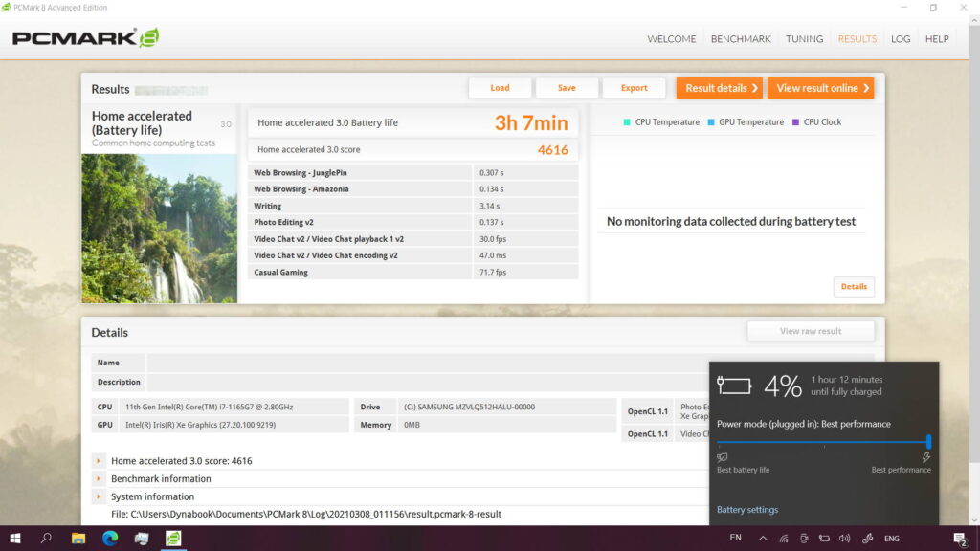Image resolution: width=980 pixels, height=551 pixels.
Task: Launch Microsoft Edge from taskbar
Action: coord(110,538)
